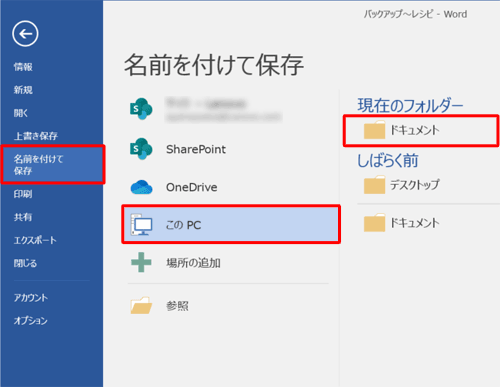
Task: Click the OneDrive cloud icon
Action: [x=141, y=187]
